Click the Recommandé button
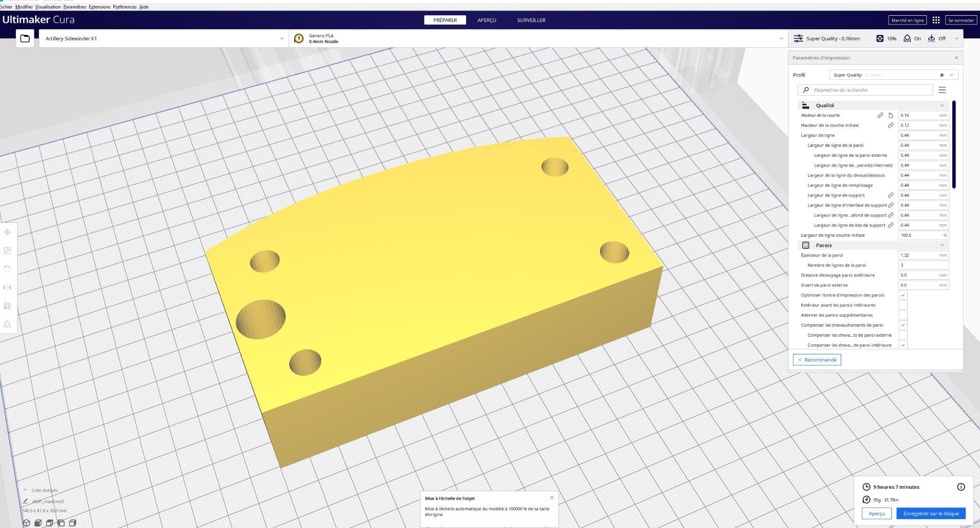The height and width of the screenshot is (528, 980). pos(817,360)
